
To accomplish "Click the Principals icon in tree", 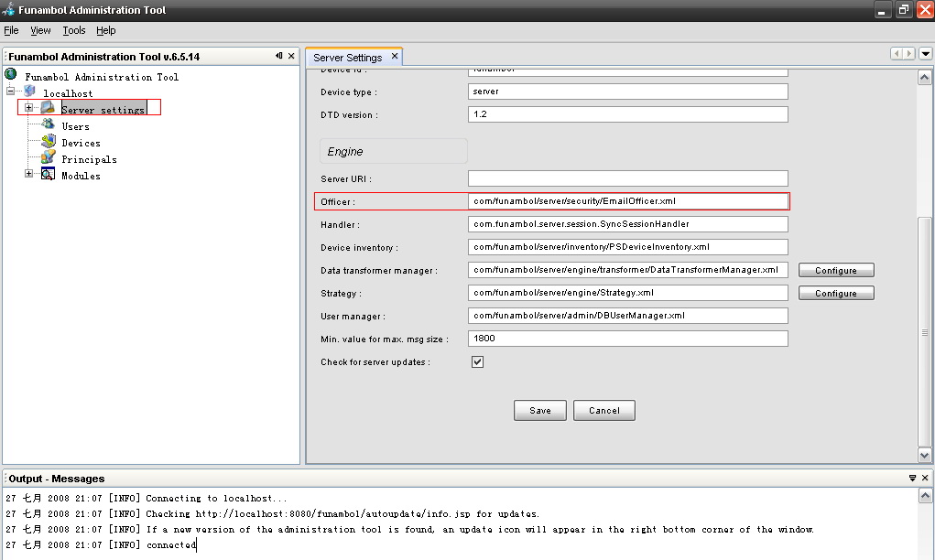I will (x=49, y=157).
